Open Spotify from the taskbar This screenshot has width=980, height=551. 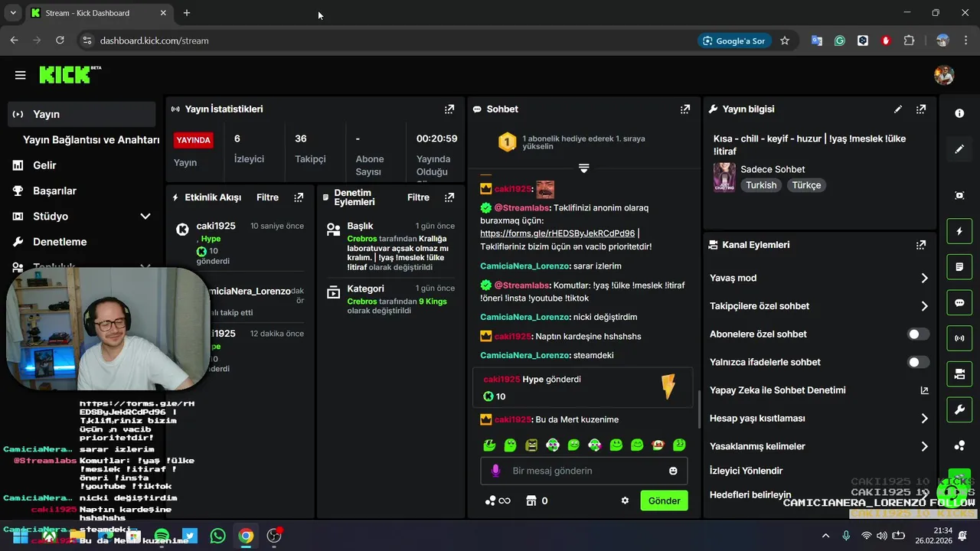[x=162, y=536]
